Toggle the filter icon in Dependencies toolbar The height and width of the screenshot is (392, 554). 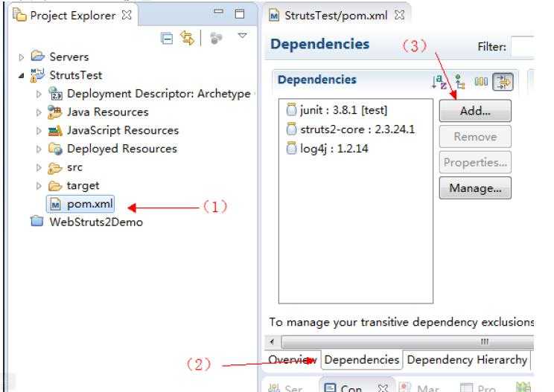tap(503, 82)
